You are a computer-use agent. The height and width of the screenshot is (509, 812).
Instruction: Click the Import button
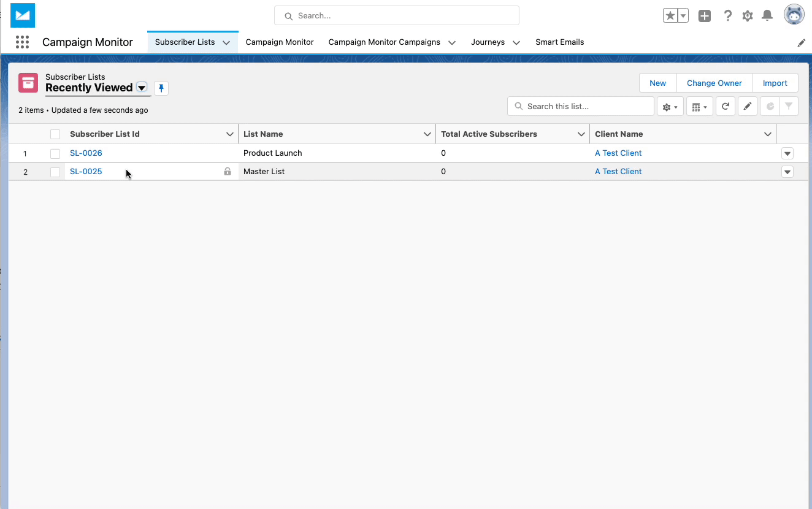click(x=775, y=83)
